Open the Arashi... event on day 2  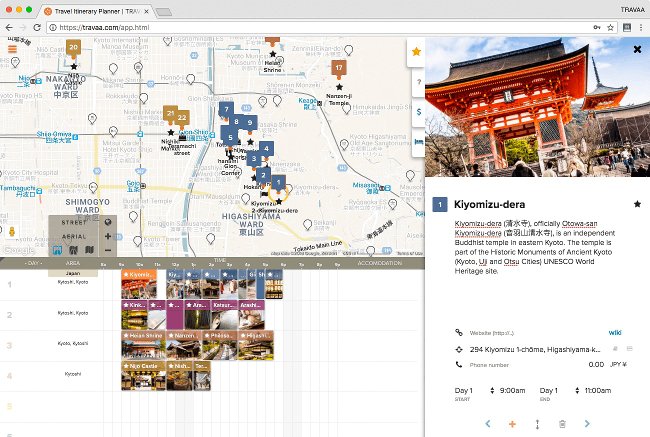[x=251, y=315]
